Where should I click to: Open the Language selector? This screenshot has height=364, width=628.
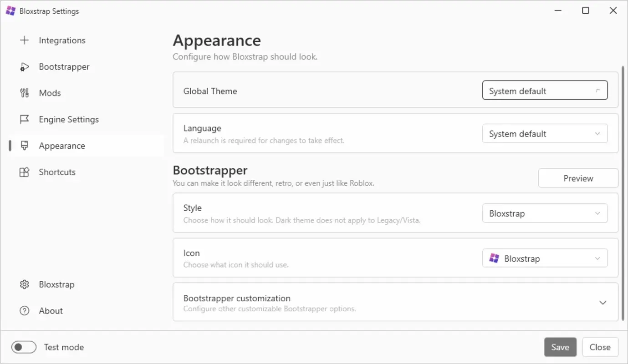pos(545,133)
